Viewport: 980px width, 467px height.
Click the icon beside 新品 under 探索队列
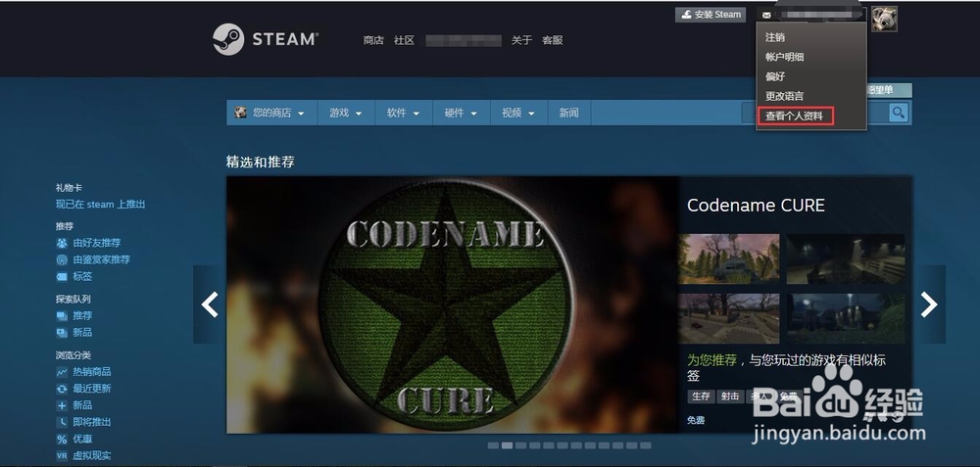(x=62, y=333)
